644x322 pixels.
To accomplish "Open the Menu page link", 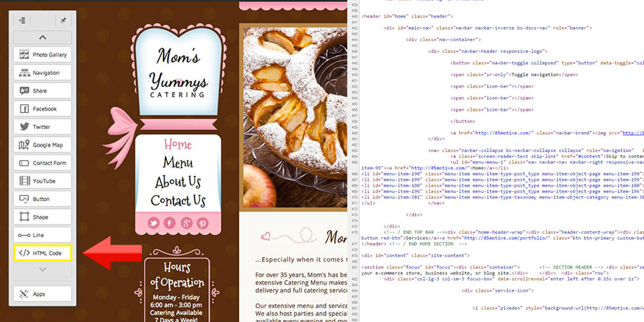I will 178,163.
